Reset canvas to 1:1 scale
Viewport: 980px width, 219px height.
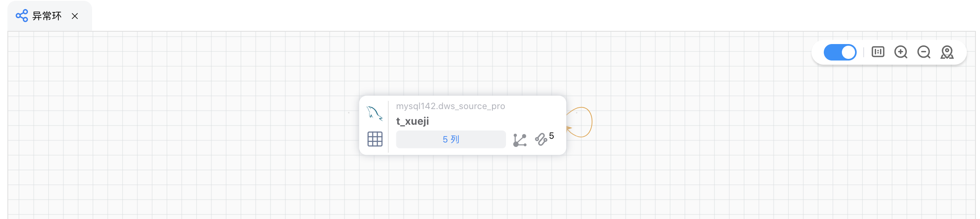878,52
